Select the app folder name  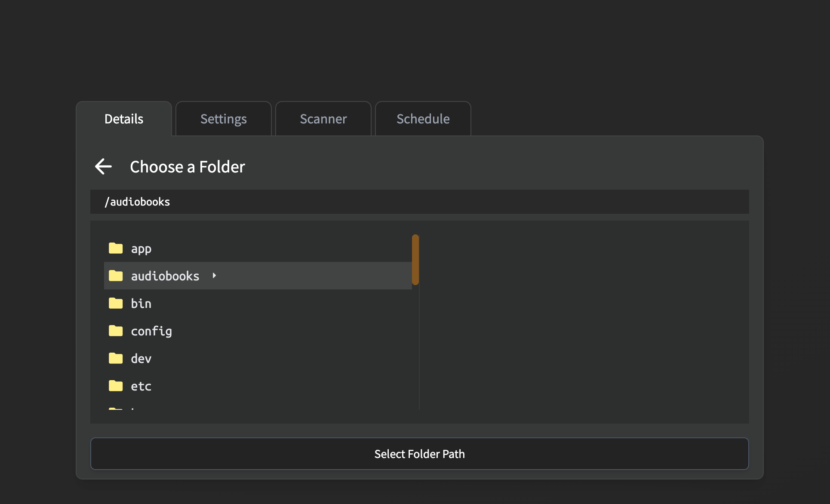[141, 249]
